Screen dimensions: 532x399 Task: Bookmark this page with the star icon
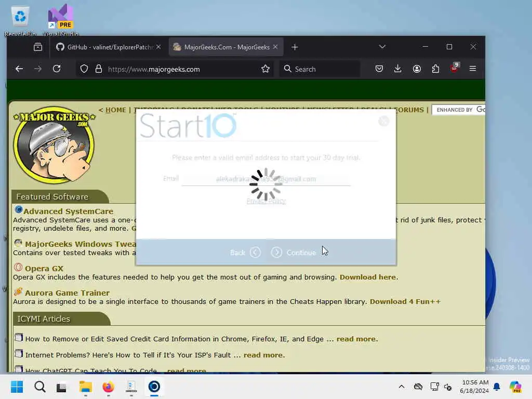[x=265, y=69]
